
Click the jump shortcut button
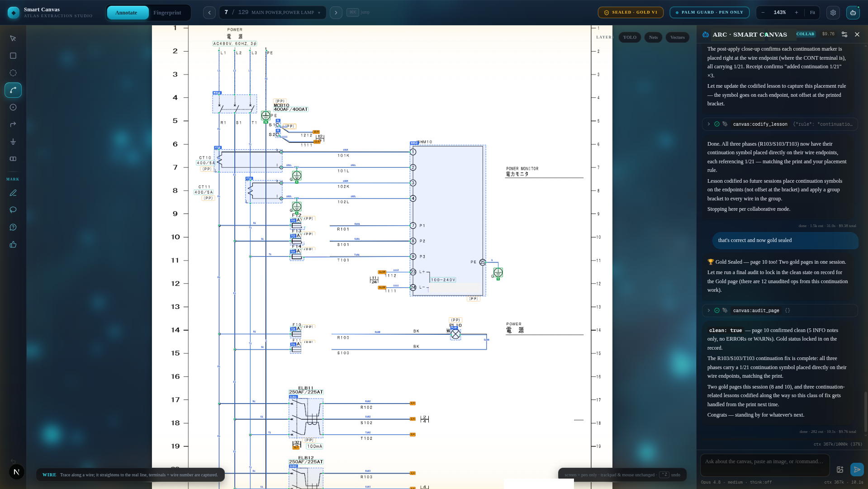pos(358,12)
